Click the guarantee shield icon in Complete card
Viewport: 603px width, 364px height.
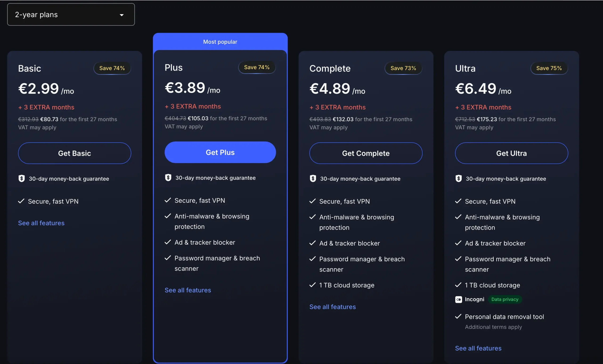tap(313, 178)
